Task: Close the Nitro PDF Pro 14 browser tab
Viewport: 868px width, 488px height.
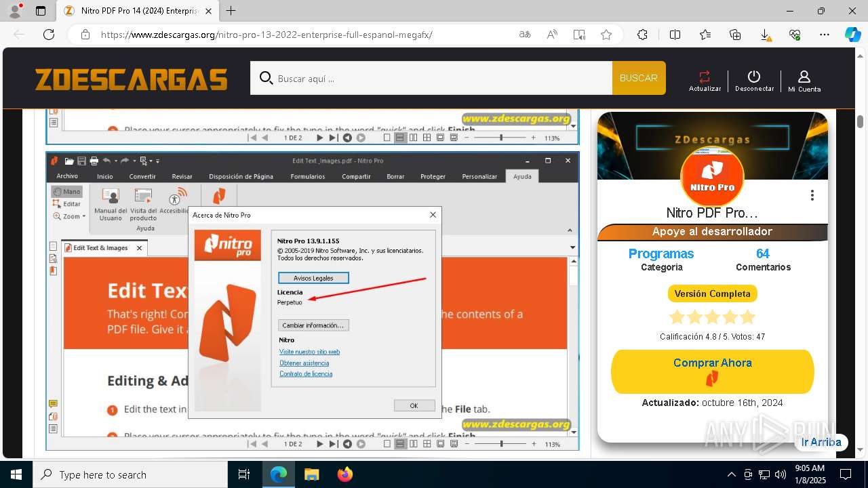Action: tap(208, 11)
